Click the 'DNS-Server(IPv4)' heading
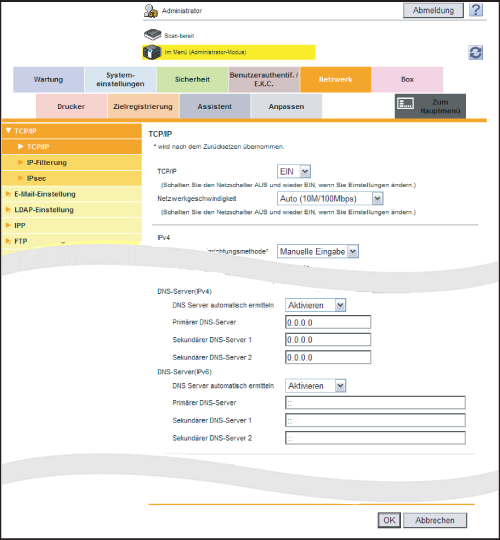 coord(184,291)
